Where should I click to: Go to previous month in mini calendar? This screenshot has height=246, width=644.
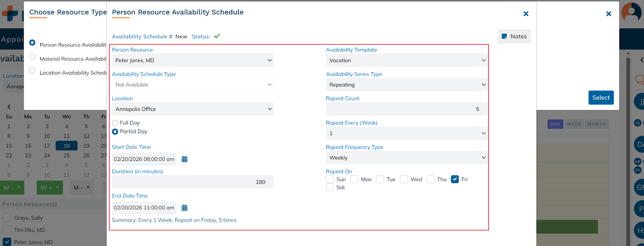click(x=9, y=107)
